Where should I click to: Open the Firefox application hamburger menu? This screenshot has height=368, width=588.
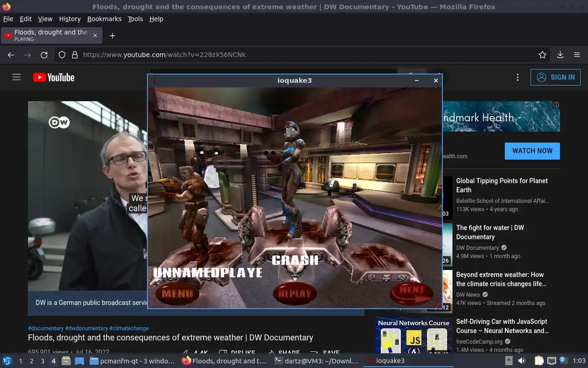pyautogui.click(x=577, y=55)
